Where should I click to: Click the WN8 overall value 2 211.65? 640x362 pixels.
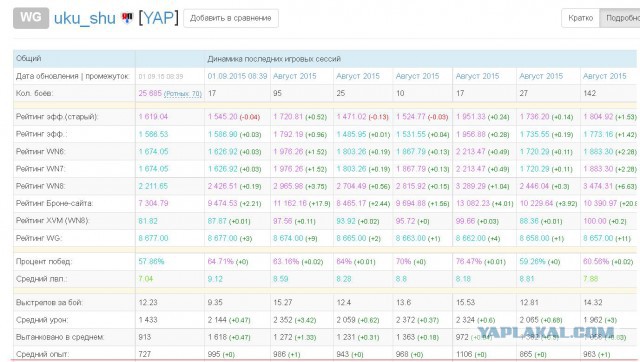click(x=153, y=186)
